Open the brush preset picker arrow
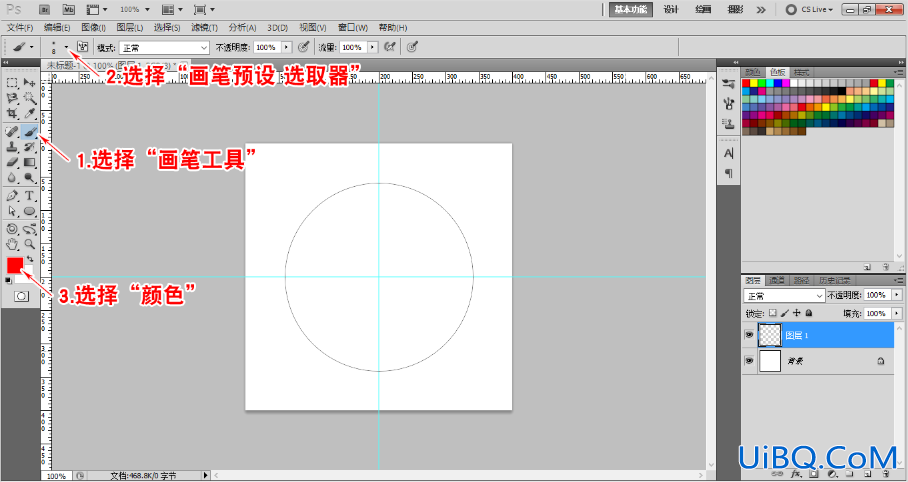The width and height of the screenshot is (908, 482). (67, 47)
